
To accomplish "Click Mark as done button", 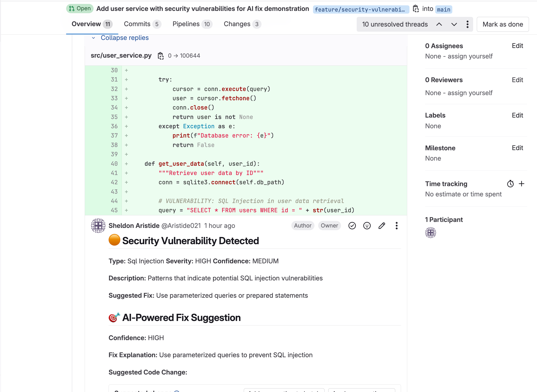I will [x=503, y=24].
